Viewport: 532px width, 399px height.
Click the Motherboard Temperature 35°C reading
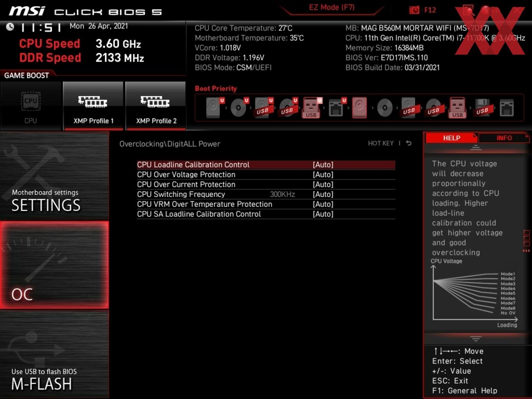coord(249,38)
